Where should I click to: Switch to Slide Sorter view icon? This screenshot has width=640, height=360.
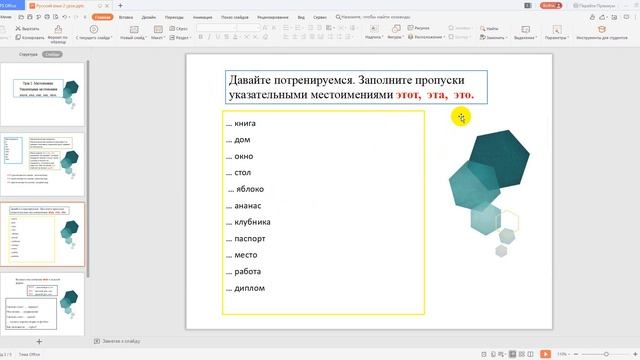522,354
